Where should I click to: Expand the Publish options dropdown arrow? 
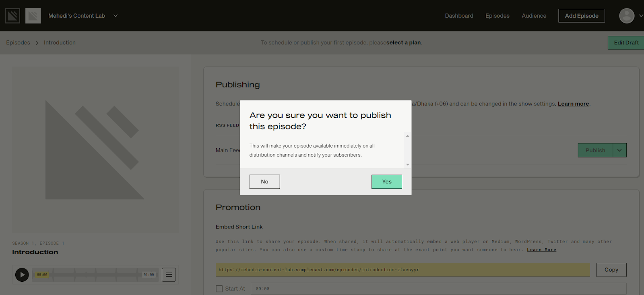[619, 150]
